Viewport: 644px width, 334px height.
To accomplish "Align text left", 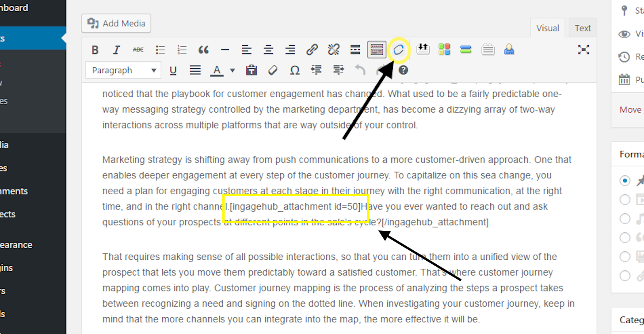I will (246, 50).
